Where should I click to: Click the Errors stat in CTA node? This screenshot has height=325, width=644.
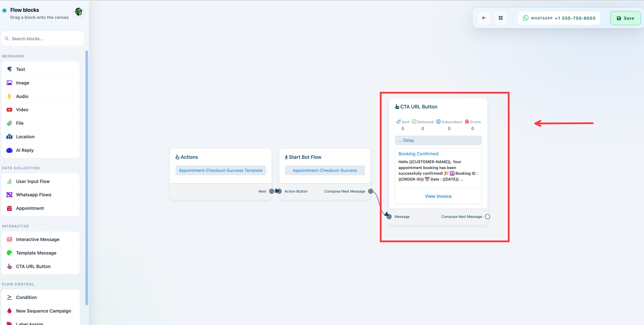coord(472,125)
